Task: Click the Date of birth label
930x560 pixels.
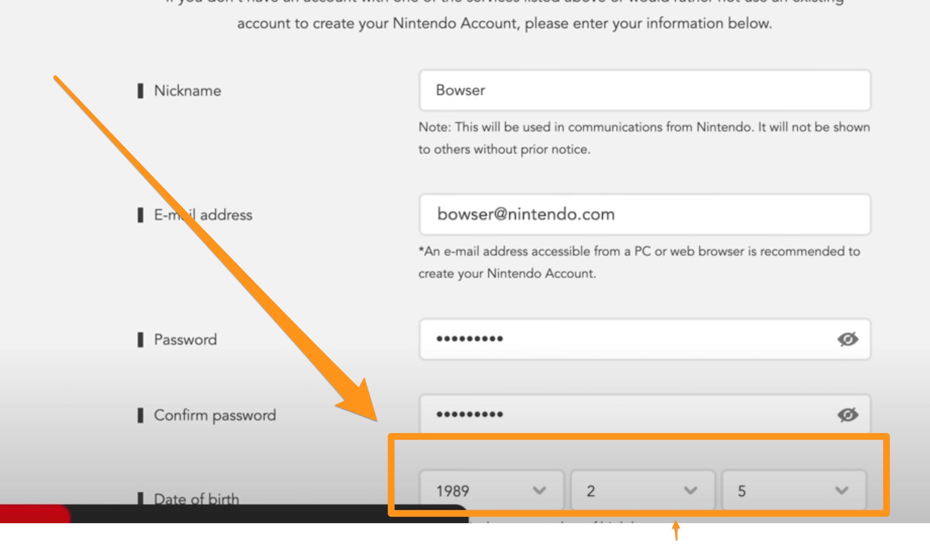Action: [197, 498]
